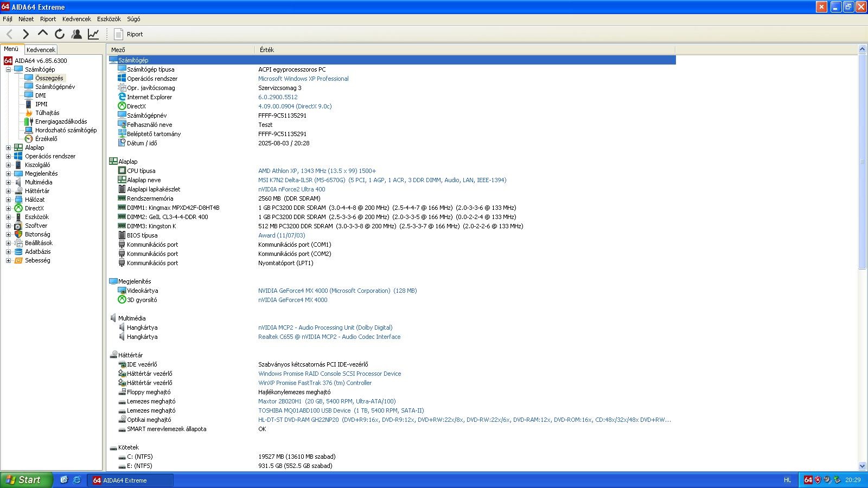Click the Multimédia speaker icon in tree
The width and height of the screenshot is (868, 488).
point(18,182)
